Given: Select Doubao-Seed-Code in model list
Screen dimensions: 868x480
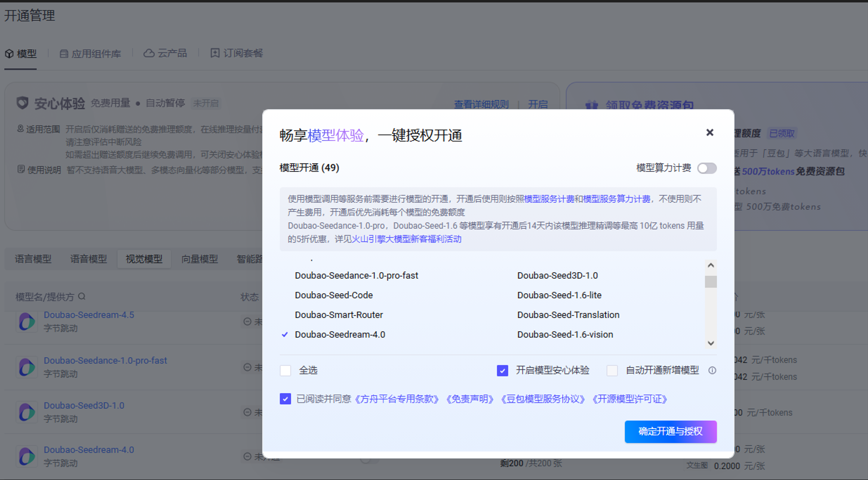Looking at the screenshot, I should (x=334, y=295).
